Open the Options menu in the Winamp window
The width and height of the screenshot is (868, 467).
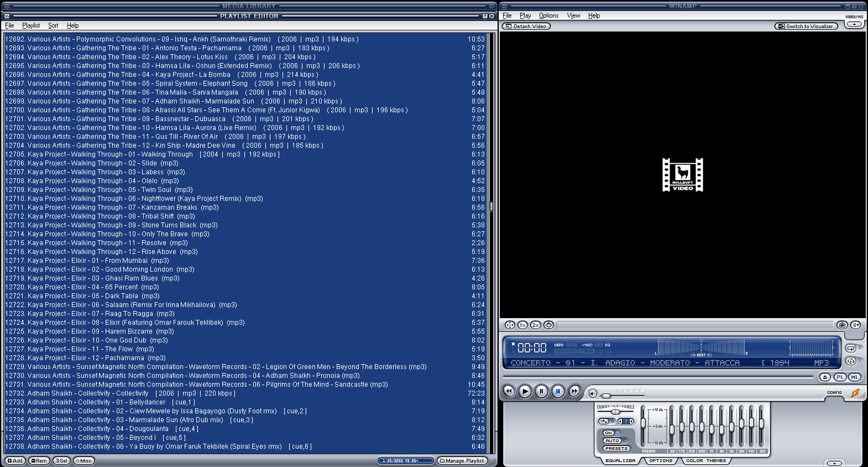click(x=549, y=15)
